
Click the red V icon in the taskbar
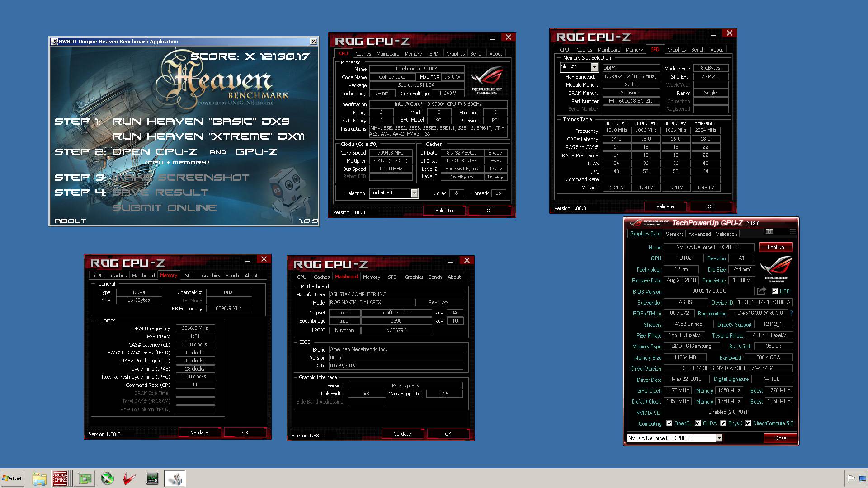(x=130, y=479)
